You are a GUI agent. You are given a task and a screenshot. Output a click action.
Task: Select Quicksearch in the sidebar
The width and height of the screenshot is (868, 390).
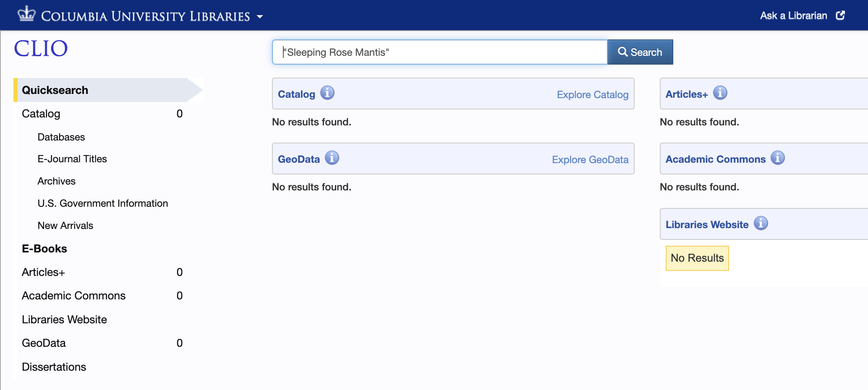pyautogui.click(x=108, y=90)
